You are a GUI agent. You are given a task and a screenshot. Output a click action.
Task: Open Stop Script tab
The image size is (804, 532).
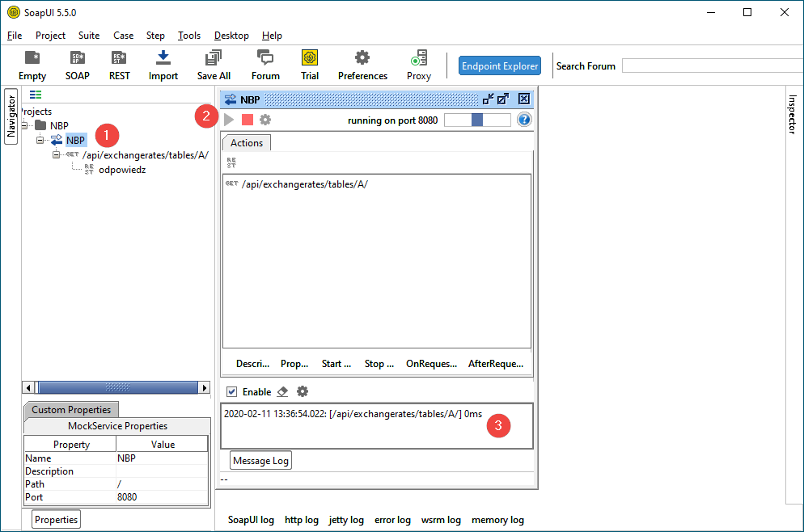click(x=379, y=363)
